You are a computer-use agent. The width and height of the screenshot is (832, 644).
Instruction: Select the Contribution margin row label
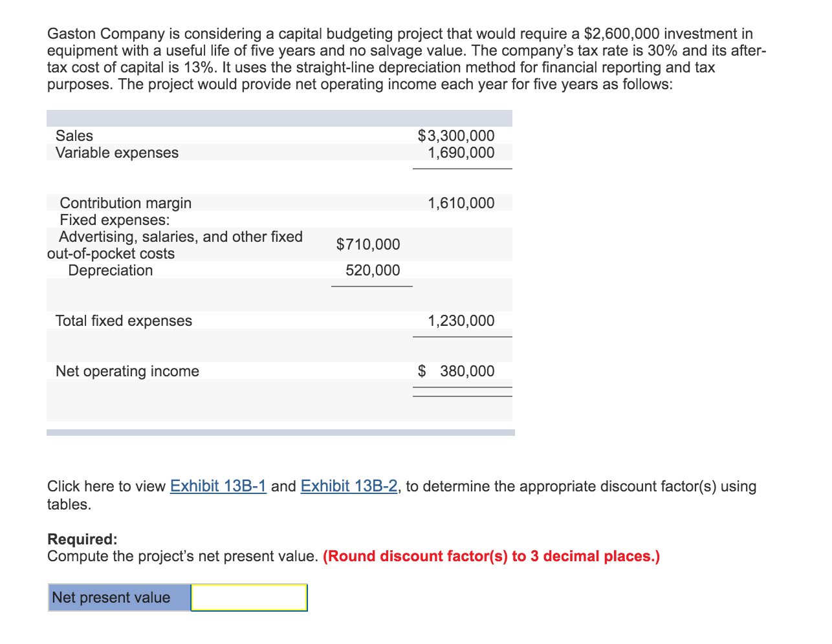(126, 203)
